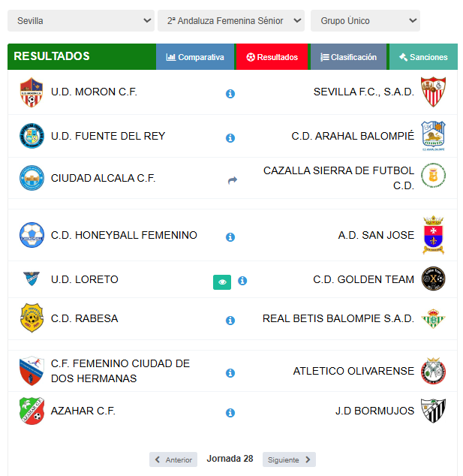Click Real Betis Balompie crest

[433, 319]
